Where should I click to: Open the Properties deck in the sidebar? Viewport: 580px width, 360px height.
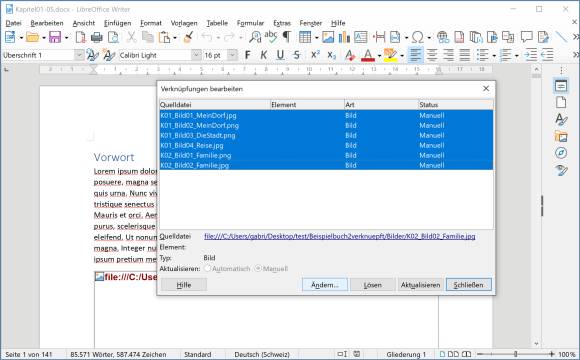click(561, 86)
